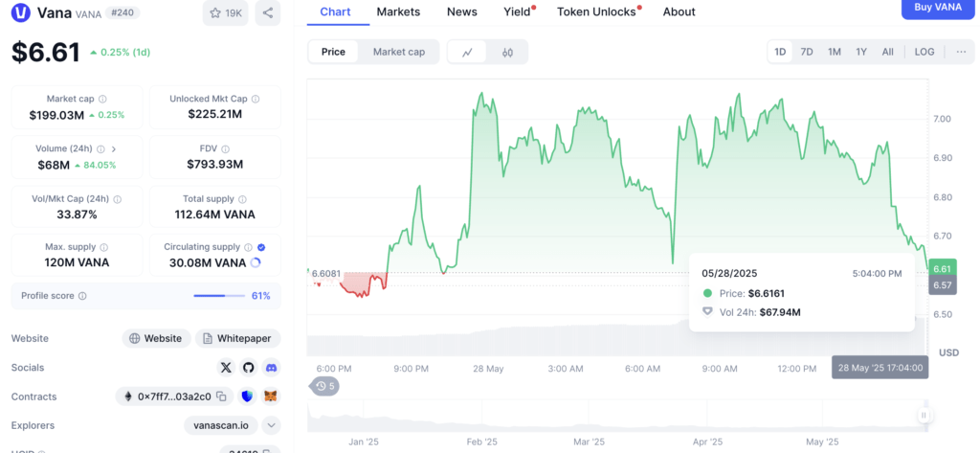This screenshot has height=453, width=980.
Task: Switch to the Chart tab
Action: pos(335,11)
